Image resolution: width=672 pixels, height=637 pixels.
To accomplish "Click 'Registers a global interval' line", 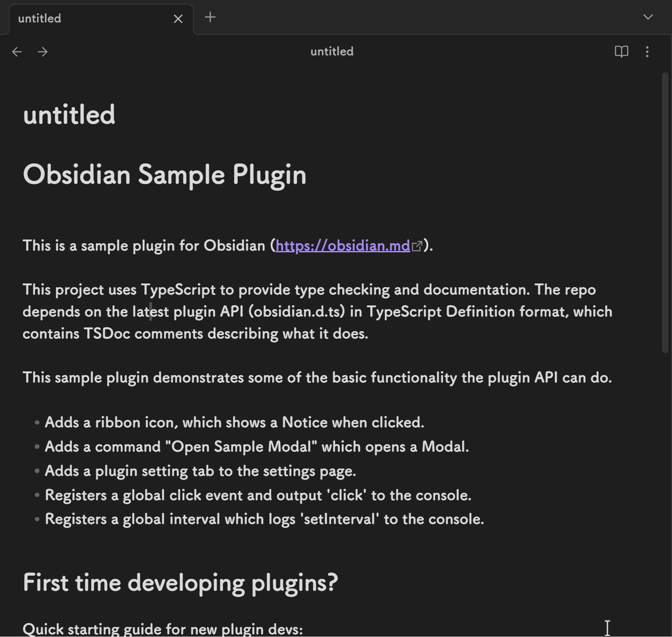I will (x=265, y=519).
